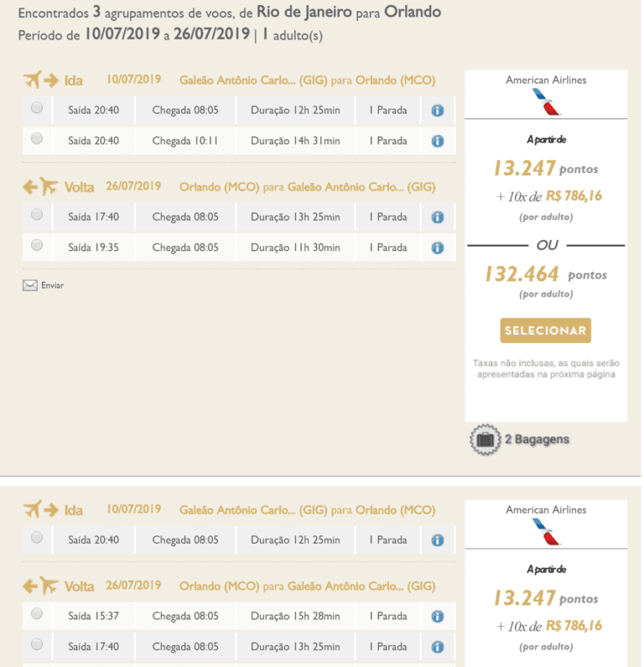Click the 2 Bagagens luggage icon
The width and height of the screenshot is (644, 667).
[483, 439]
